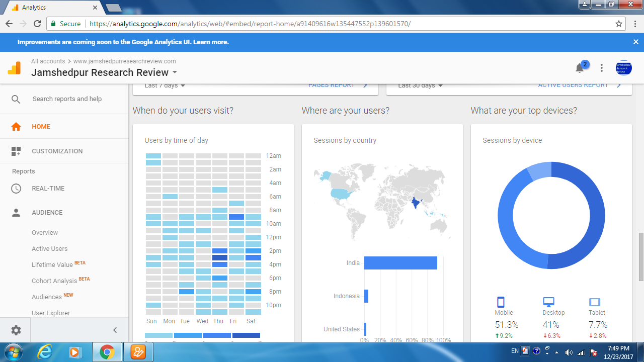Click the dark Thursday 3pm heatmap cell
This screenshot has height=362, width=644.
pyautogui.click(x=220, y=257)
